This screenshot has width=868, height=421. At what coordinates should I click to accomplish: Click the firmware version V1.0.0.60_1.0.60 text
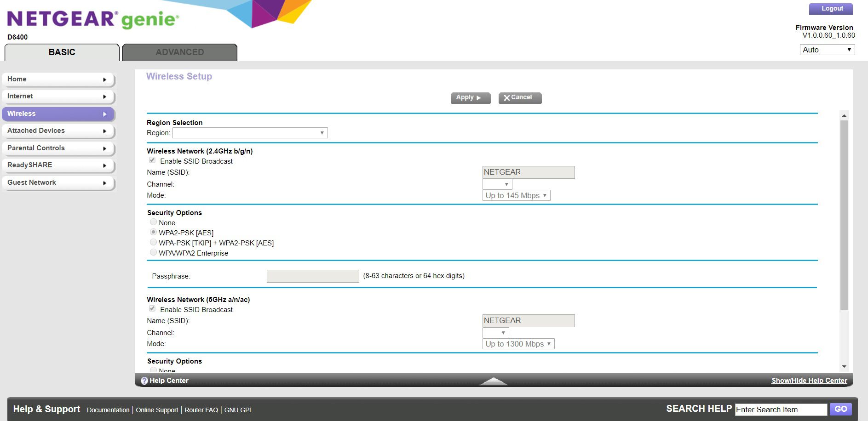click(x=828, y=35)
